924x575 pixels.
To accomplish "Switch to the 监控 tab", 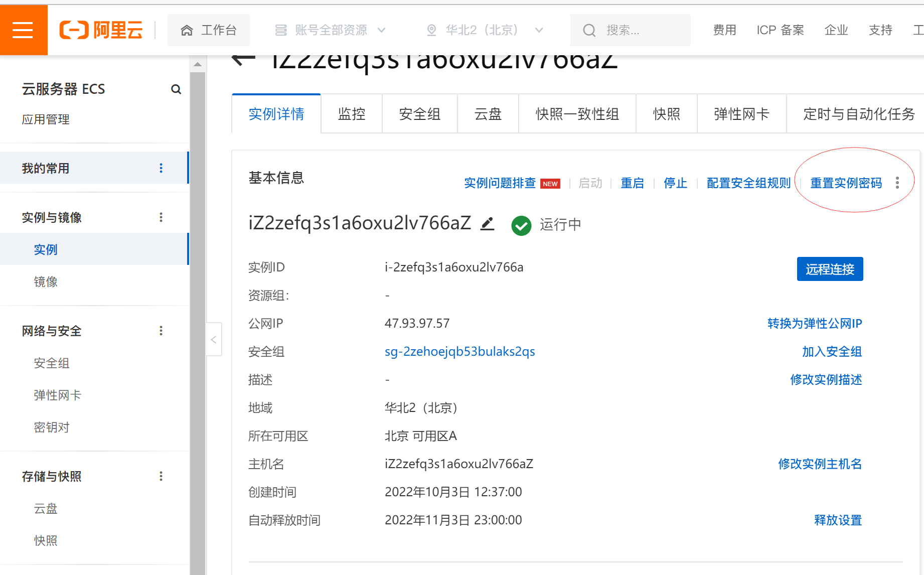I will tap(352, 114).
